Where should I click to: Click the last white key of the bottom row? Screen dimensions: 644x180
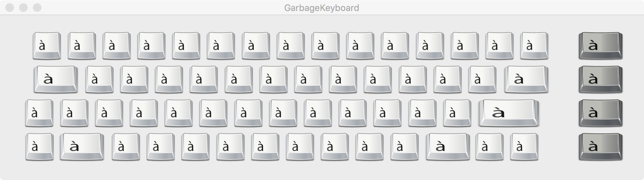click(524, 147)
